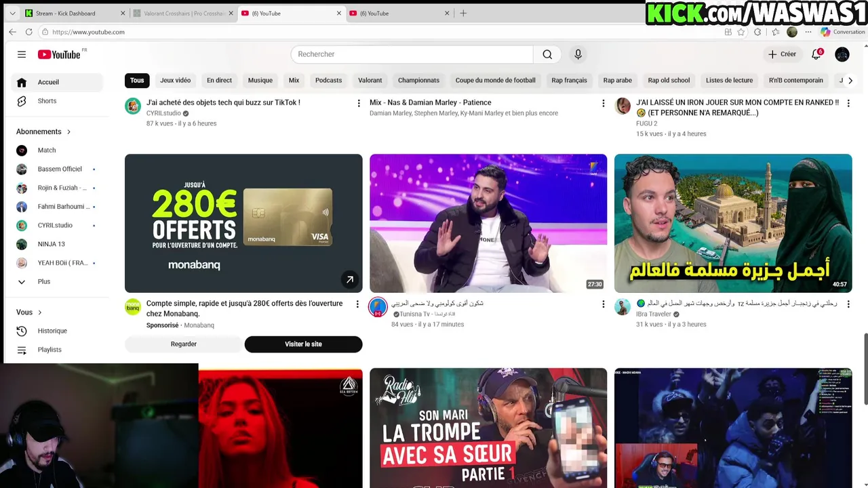Open the Créer menu

pyautogui.click(x=782, y=54)
